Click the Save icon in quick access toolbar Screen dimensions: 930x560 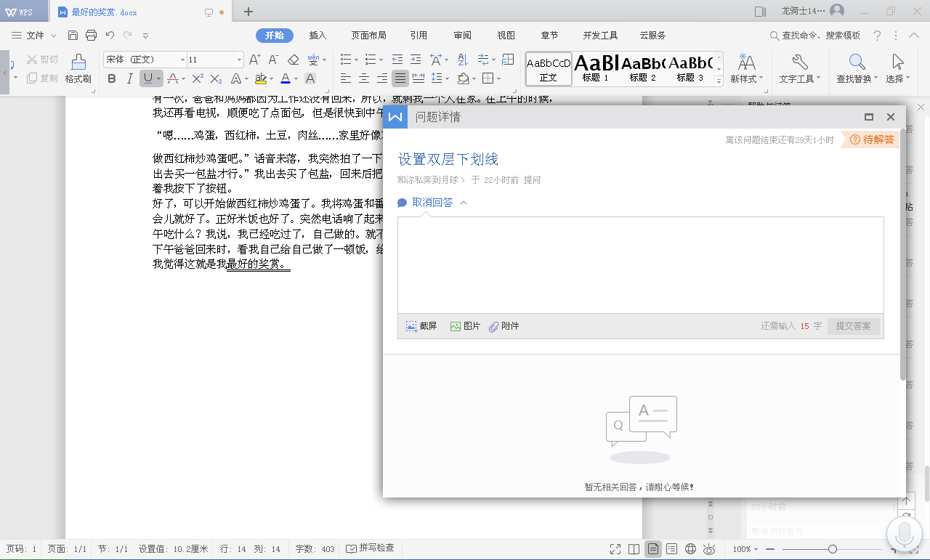click(73, 35)
